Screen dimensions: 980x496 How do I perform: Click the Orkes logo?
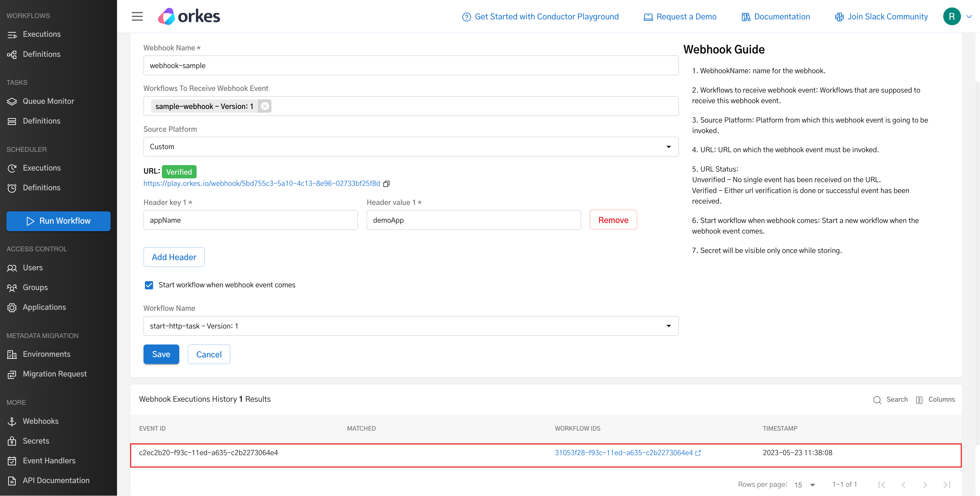(189, 16)
